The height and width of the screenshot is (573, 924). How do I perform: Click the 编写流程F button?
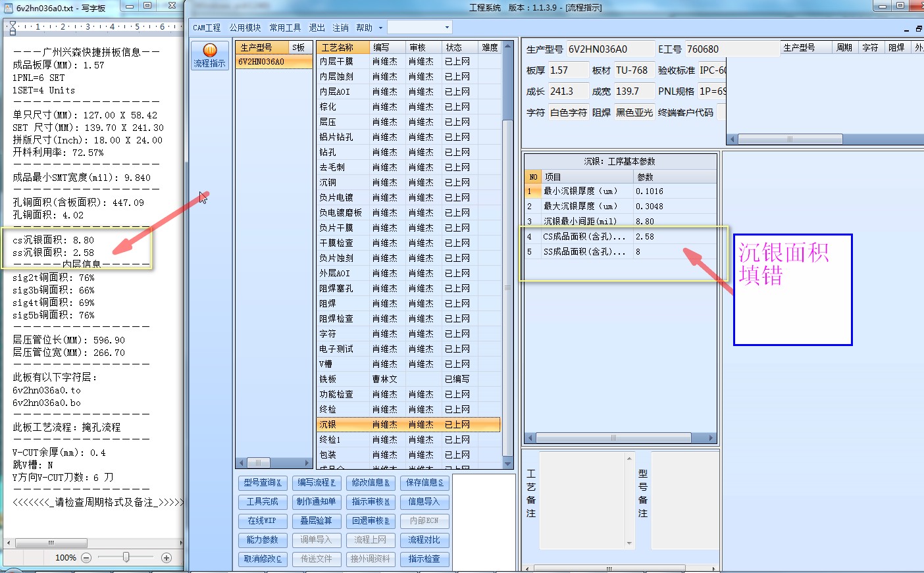(316, 482)
